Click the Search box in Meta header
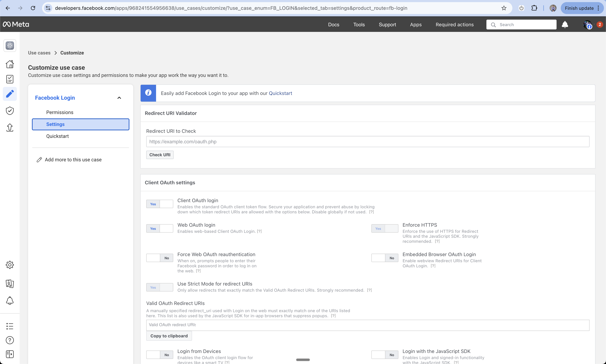This screenshot has height=364, width=606. 521,25
